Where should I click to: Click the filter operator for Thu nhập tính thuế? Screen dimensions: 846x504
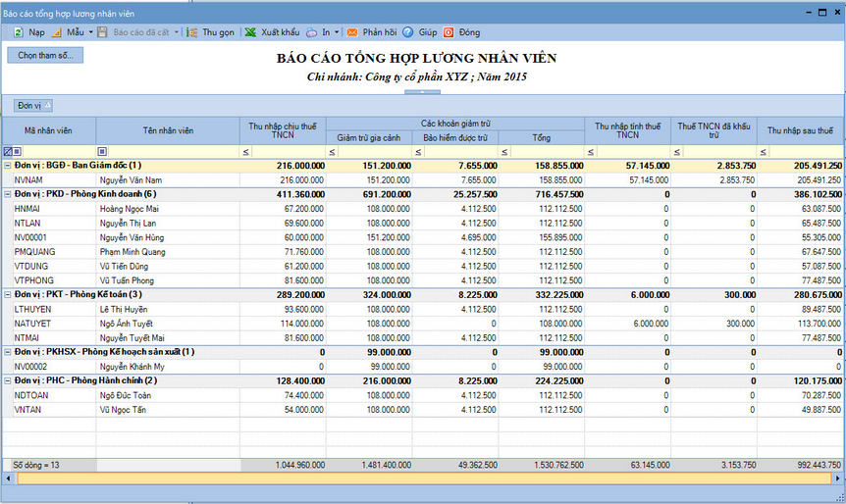tap(591, 152)
